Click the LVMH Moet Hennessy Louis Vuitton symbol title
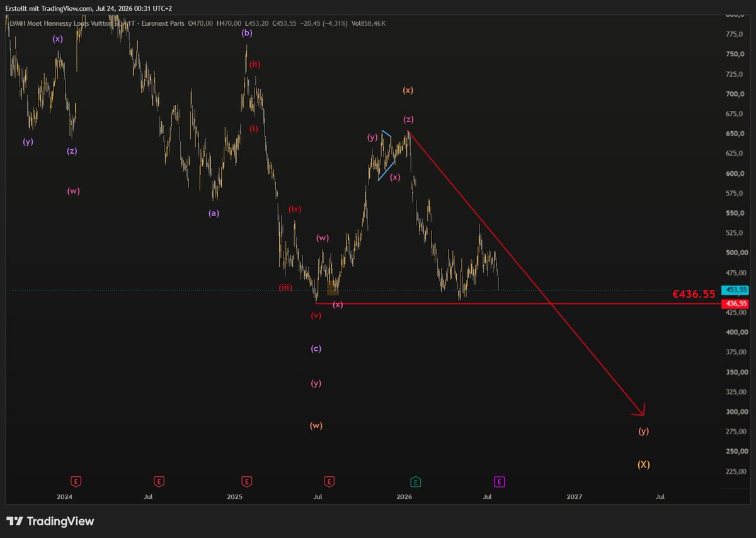Screen dimensions: 756x538 click(63, 23)
